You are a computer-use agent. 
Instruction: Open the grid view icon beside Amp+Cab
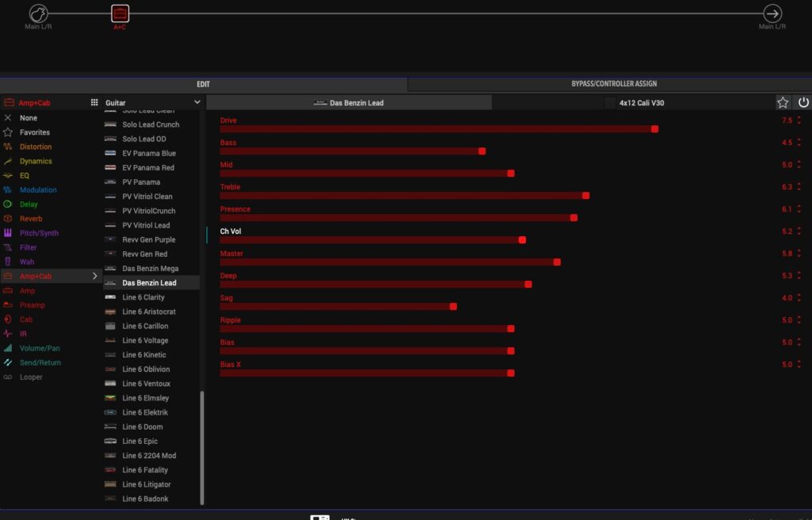point(94,102)
